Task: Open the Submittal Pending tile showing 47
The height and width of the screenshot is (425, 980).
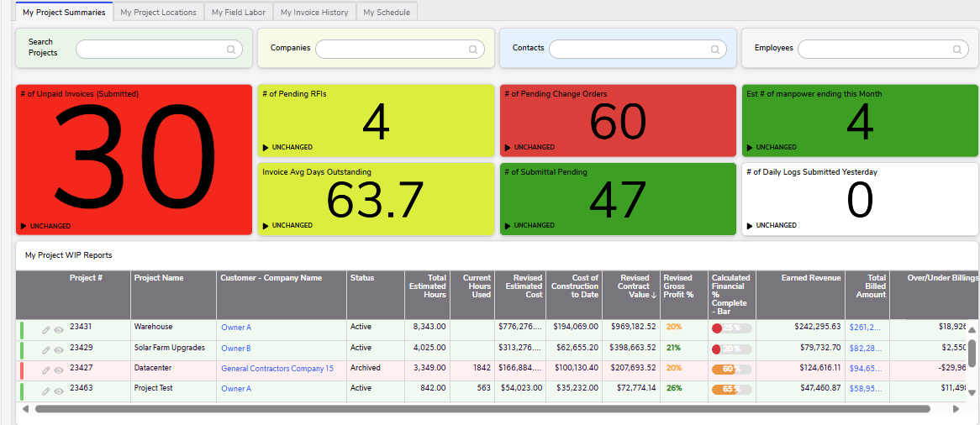Action: (618, 199)
